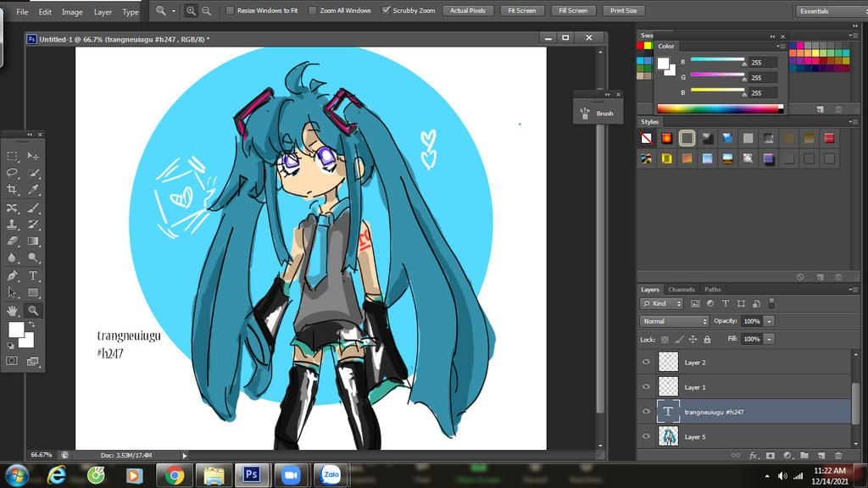Select the Gradient tool
The width and height of the screenshot is (868, 488).
33,241
